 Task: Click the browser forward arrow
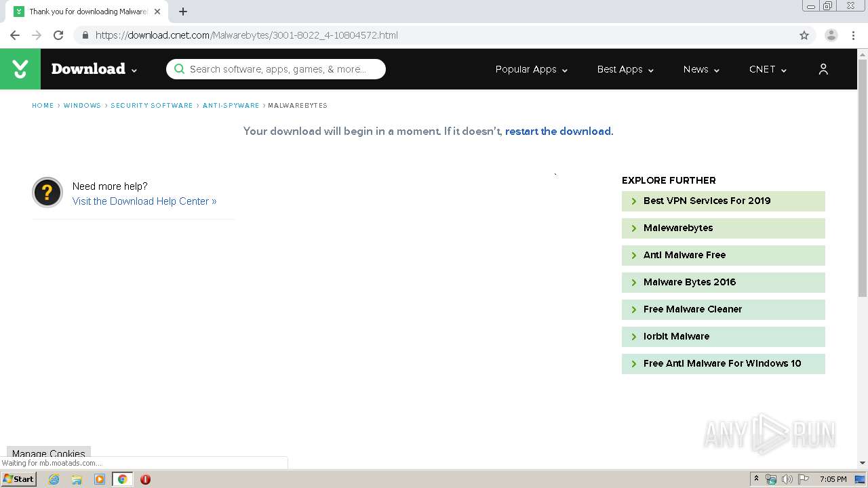[37, 35]
